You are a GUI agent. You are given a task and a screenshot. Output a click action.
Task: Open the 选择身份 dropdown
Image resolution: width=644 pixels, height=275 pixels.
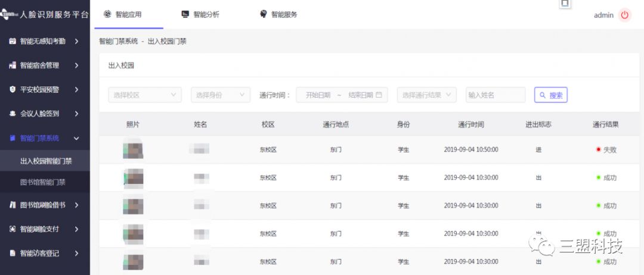click(220, 95)
